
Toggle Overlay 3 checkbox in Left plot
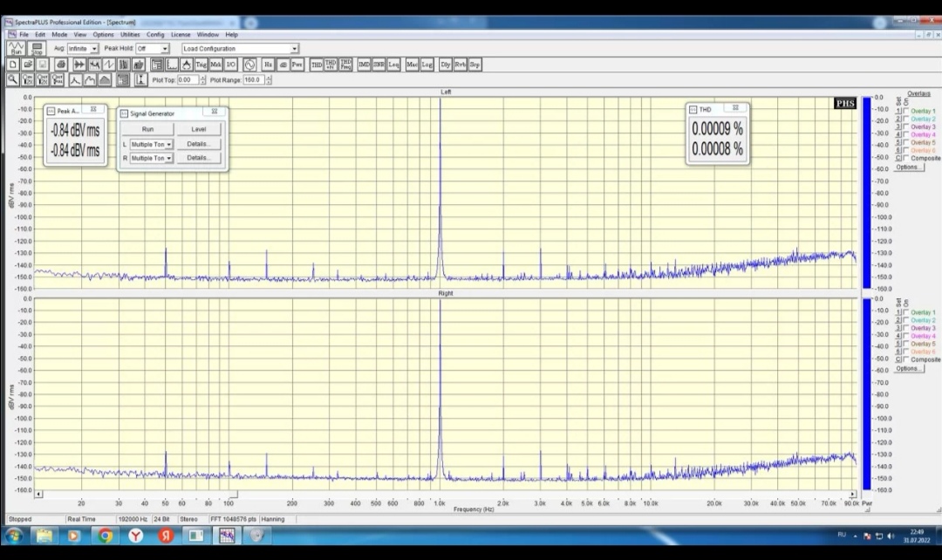click(x=906, y=127)
